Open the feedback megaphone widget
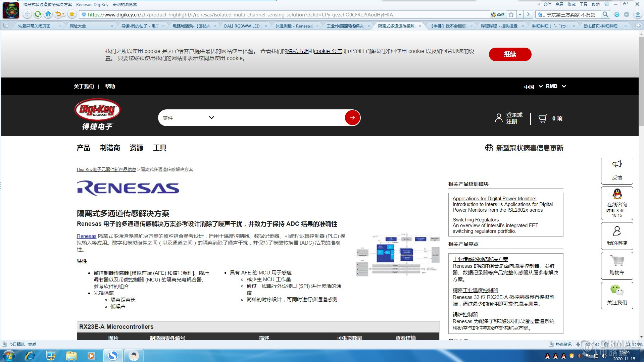 click(x=617, y=171)
